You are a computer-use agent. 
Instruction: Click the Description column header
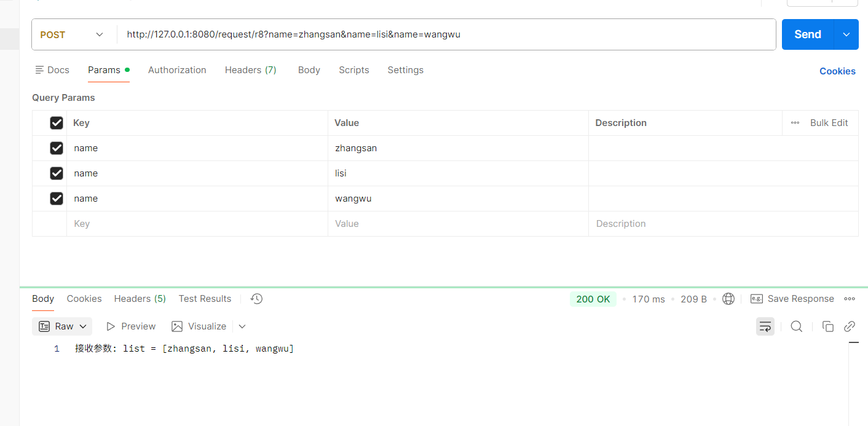[x=621, y=123]
